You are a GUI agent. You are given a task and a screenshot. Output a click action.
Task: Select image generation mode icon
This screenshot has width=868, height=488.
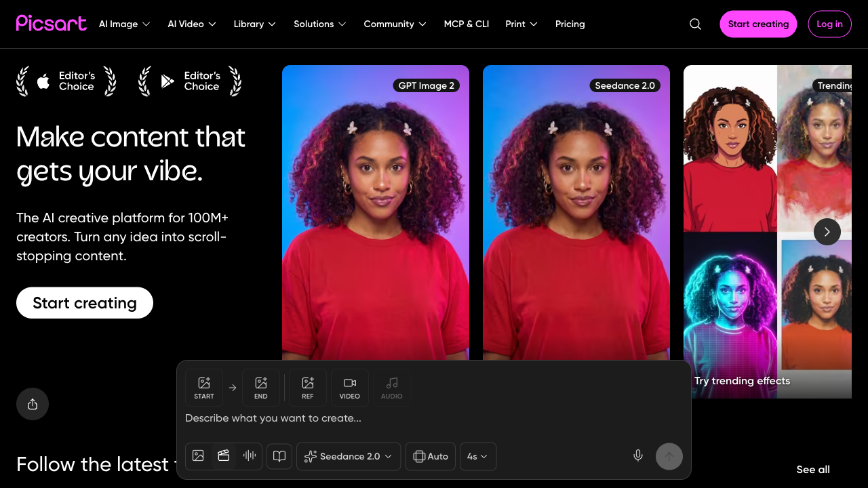coord(198,456)
